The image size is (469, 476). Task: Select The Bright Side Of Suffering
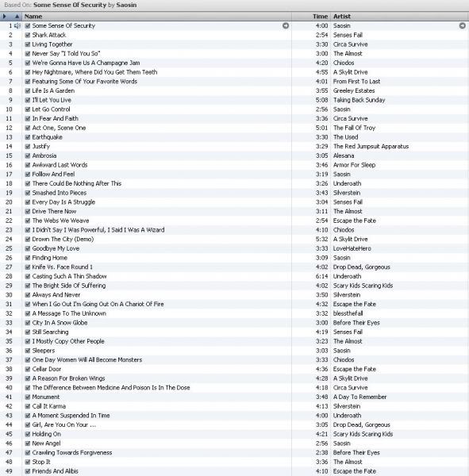click(69, 286)
